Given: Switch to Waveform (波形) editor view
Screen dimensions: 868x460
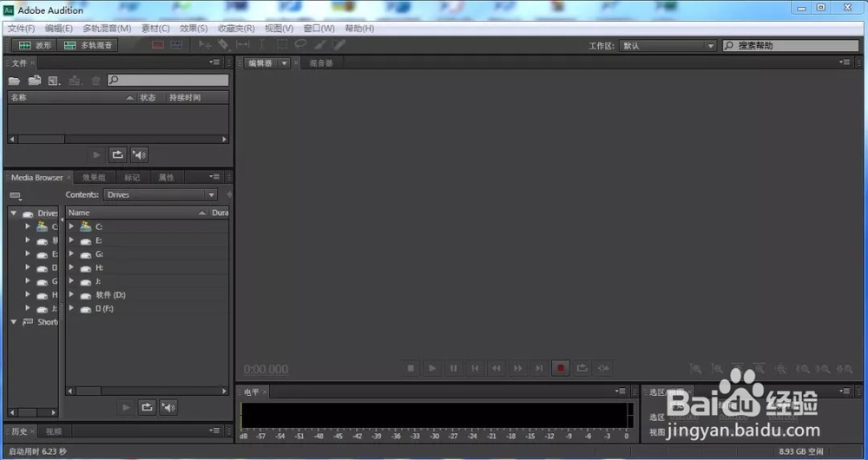Looking at the screenshot, I should 34,45.
